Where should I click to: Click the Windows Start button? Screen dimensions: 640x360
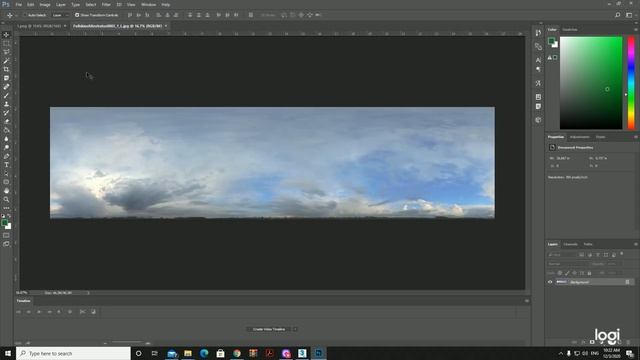click(x=8, y=353)
